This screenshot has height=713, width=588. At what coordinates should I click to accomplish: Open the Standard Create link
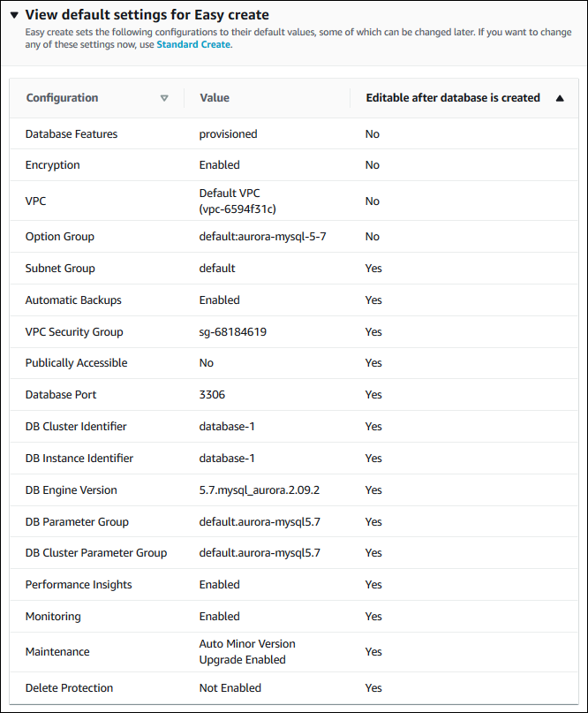click(x=193, y=44)
